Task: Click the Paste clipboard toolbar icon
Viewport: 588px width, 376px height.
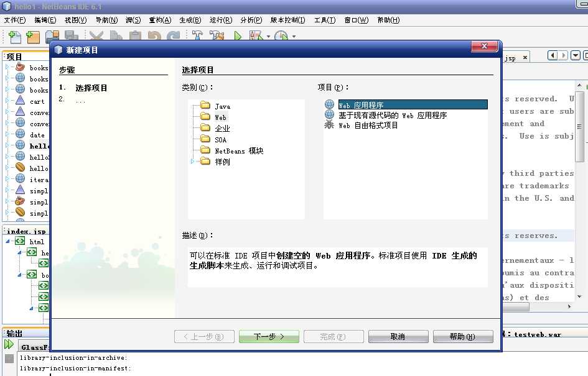Action: coord(135,36)
